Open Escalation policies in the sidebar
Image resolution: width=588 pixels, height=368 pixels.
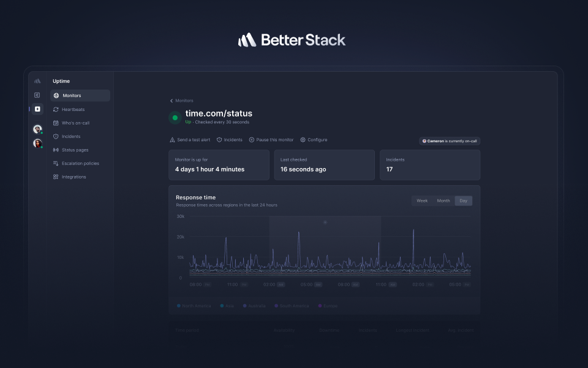point(80,163)
